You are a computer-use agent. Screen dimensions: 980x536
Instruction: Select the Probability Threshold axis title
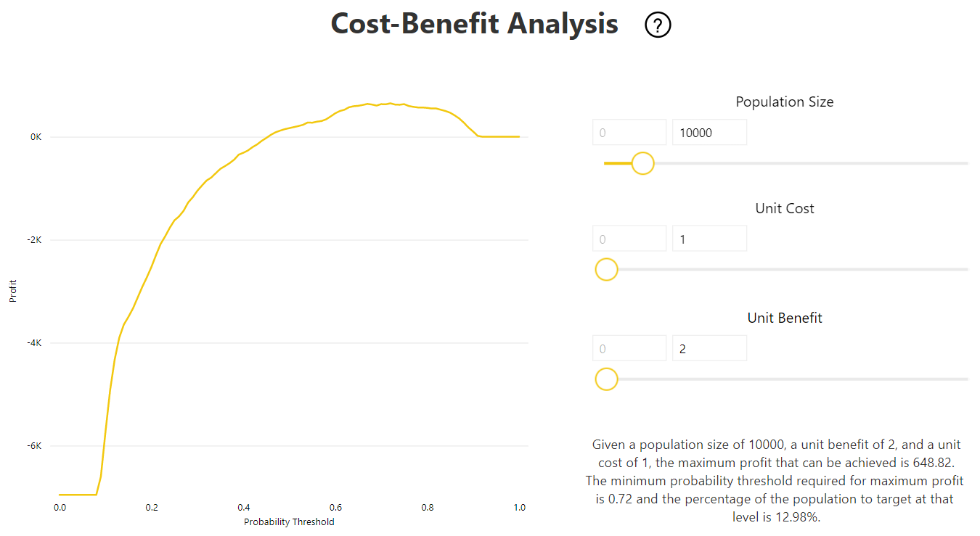coord(289,521)
